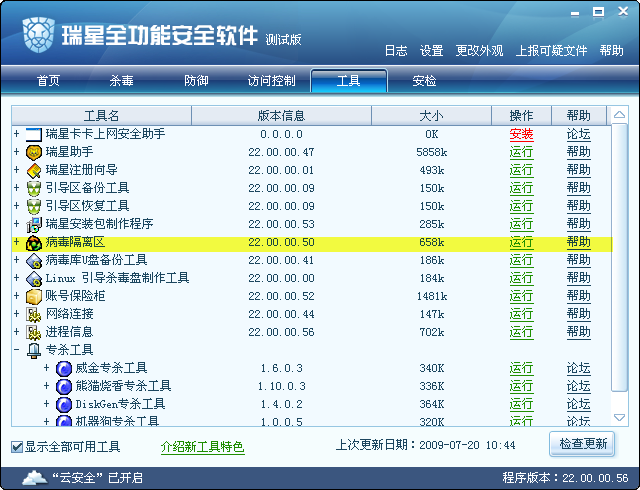Expand the DiskGen专杀工具 entry
This screenshot has height=490, width=640.
[47, 403]
